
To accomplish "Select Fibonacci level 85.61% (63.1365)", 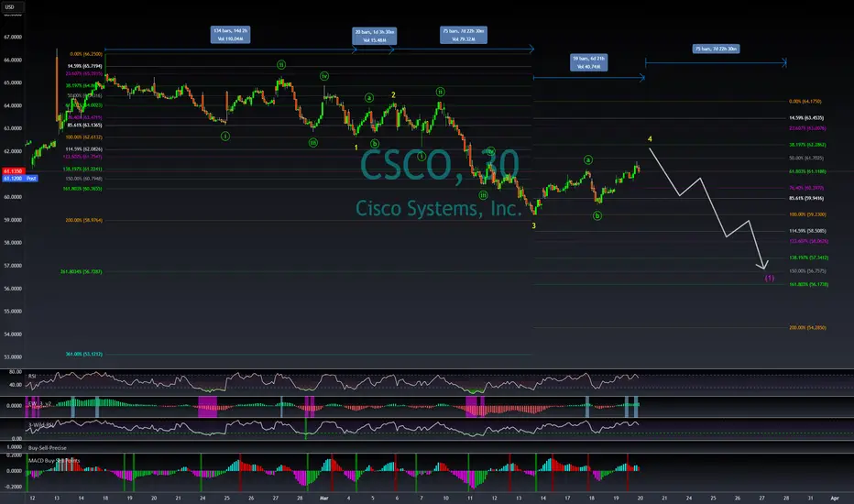I will click(x=84, y=126).
